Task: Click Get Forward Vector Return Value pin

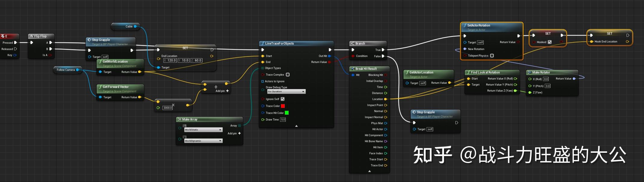Action: 140,97
